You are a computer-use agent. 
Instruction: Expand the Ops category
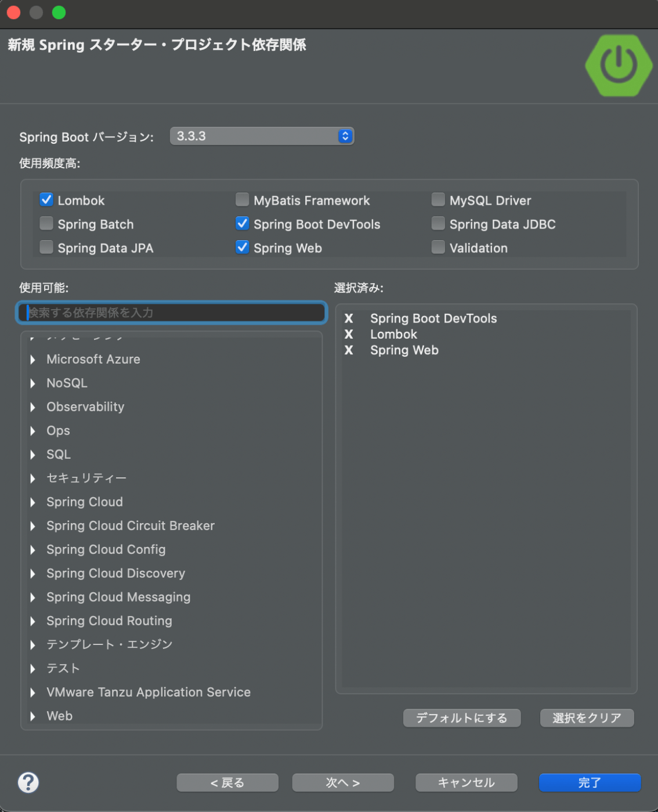[33, 431]
